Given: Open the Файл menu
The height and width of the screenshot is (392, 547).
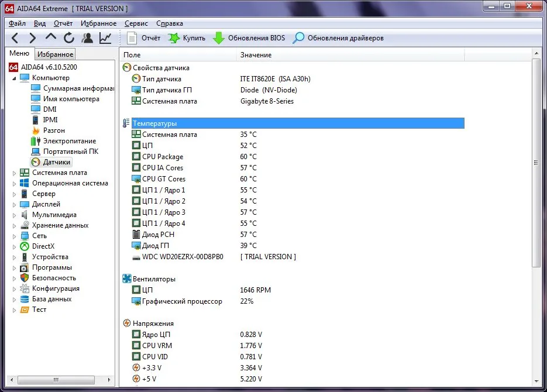Looking at the screenshot, I should click(16, 23).
